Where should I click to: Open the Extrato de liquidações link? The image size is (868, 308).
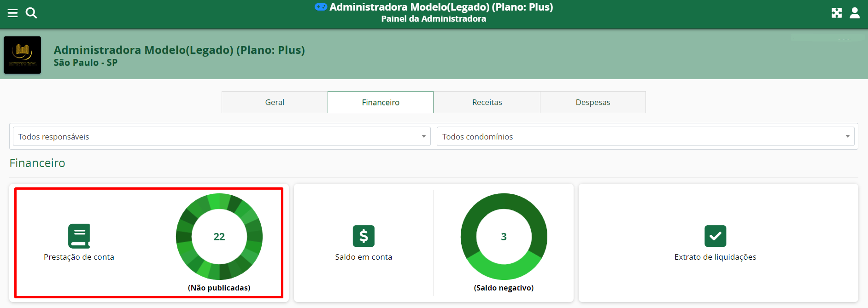pyautogui.click(x=715, y=257)
